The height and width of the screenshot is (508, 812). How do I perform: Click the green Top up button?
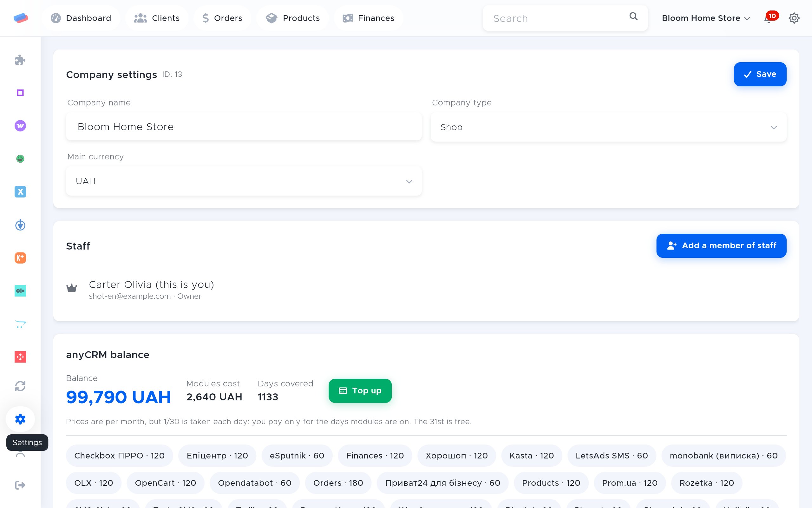pyautogui.click(x=360, y=391)
